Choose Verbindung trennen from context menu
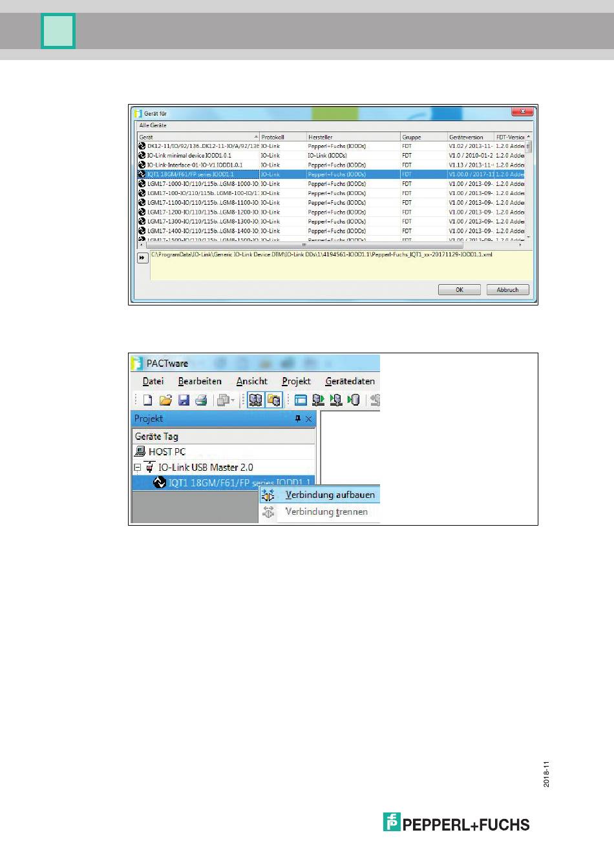The height and width of the screenshot is (868, 614). 320,512
